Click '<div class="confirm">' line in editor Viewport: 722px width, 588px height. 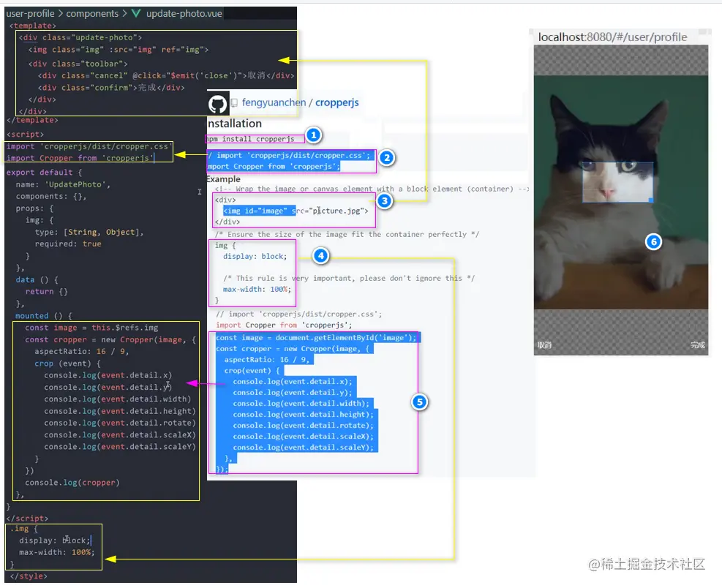[111, 88]
